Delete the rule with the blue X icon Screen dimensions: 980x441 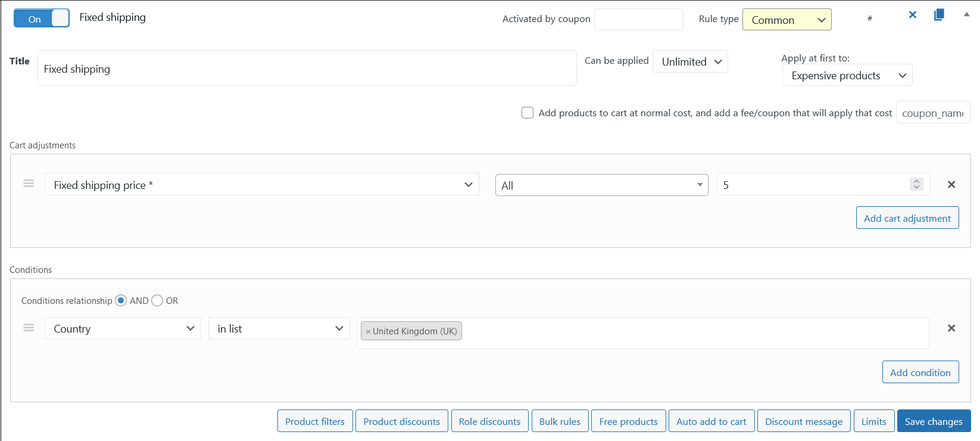point(912,15)
